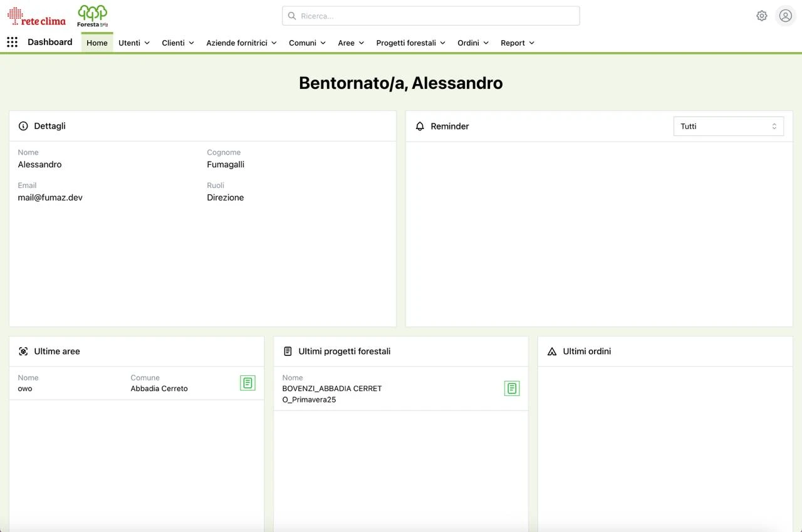Click the Reminder bell icon
The image size is (802, 532).
click(420, 126)
